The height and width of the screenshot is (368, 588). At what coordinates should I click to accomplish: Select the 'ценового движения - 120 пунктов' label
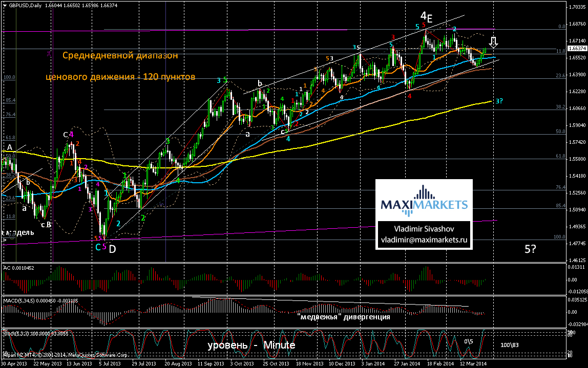coord(120,77)
